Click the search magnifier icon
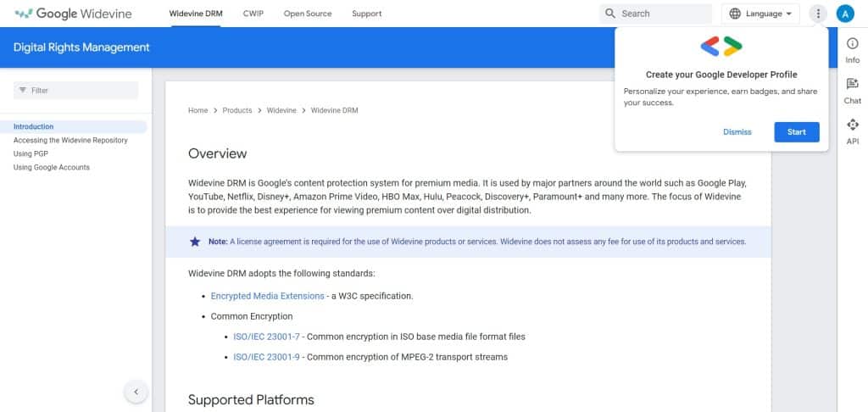This screenshot has width=868, height=412. click(610, 14)
